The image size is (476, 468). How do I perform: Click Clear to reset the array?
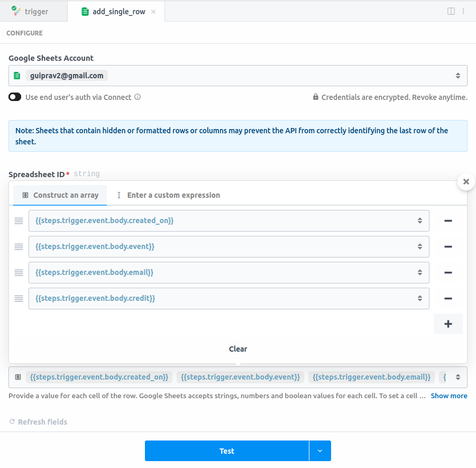tap(238, 349)
